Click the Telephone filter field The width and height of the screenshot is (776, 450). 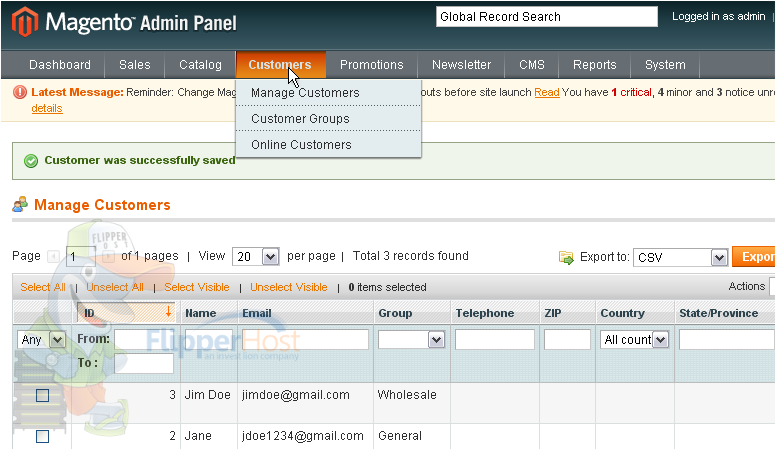pos(495,340)
